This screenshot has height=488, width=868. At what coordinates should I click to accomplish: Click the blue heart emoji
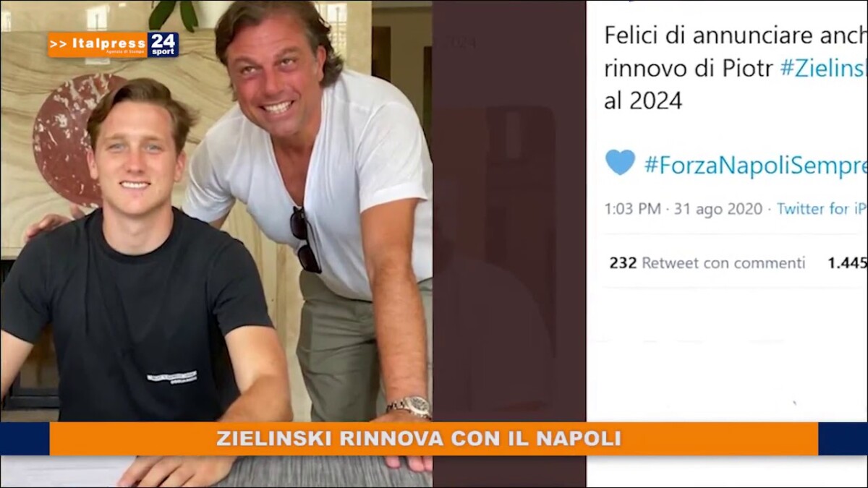tap(620, 163)
